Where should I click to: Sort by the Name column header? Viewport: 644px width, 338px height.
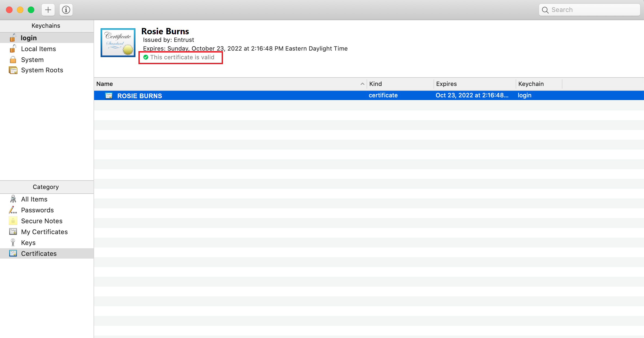[x=105, y=84]
